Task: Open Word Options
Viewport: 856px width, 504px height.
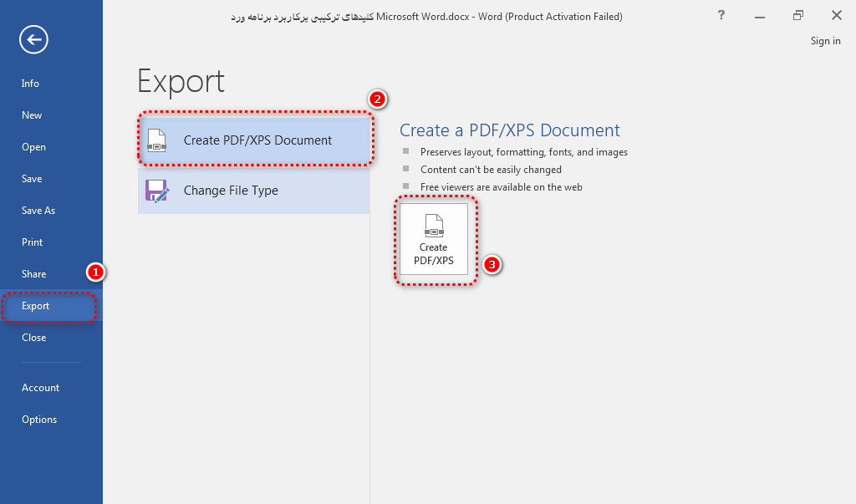Action: click(39, 420)
